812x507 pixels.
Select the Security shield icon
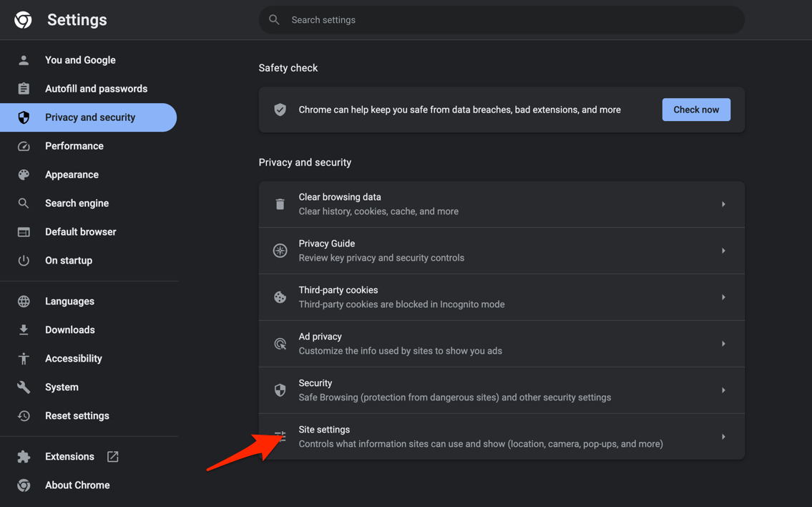[x=280, y=390]
